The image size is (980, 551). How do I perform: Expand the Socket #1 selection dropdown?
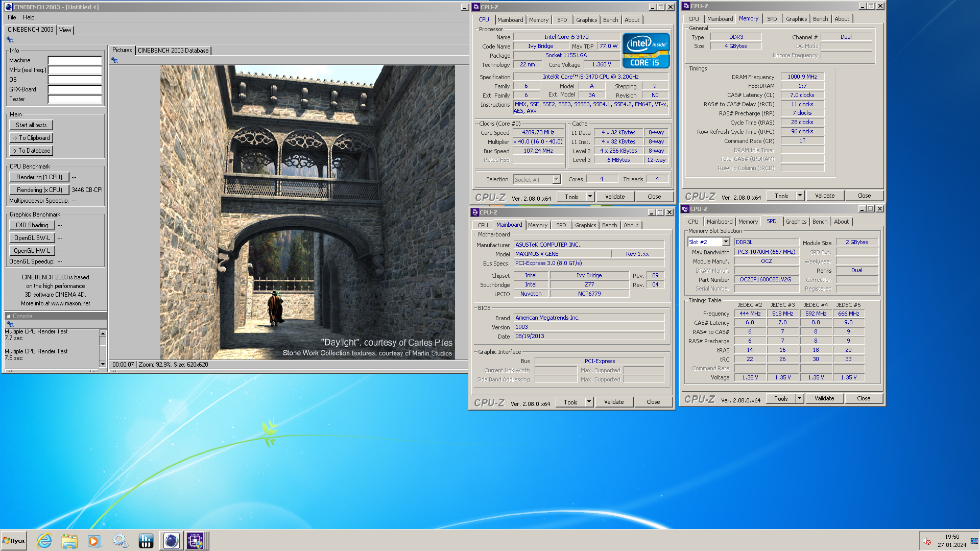pyautogui.click(x=556, y=180)
